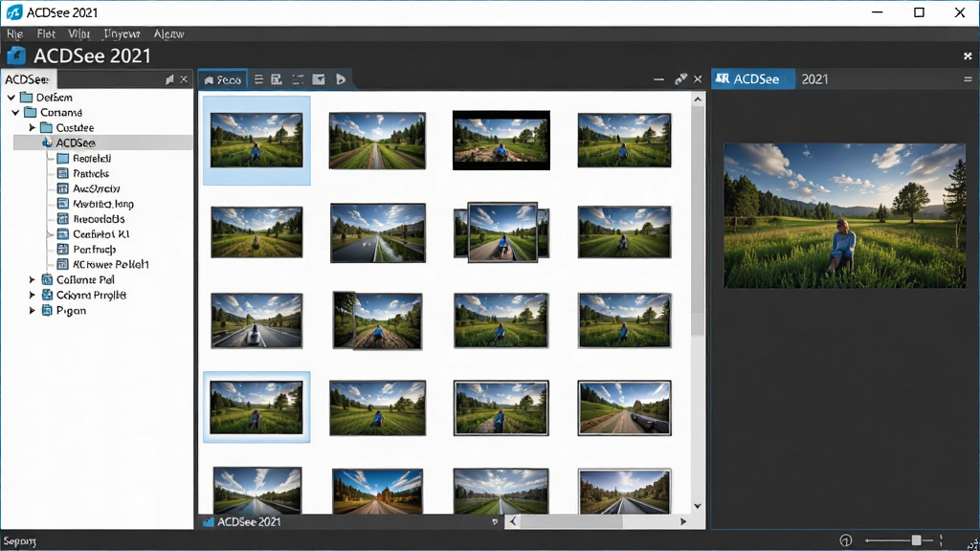Select the ACDSee tab in preview panel
The image size is (980, 551).
[x=753, y=79]
